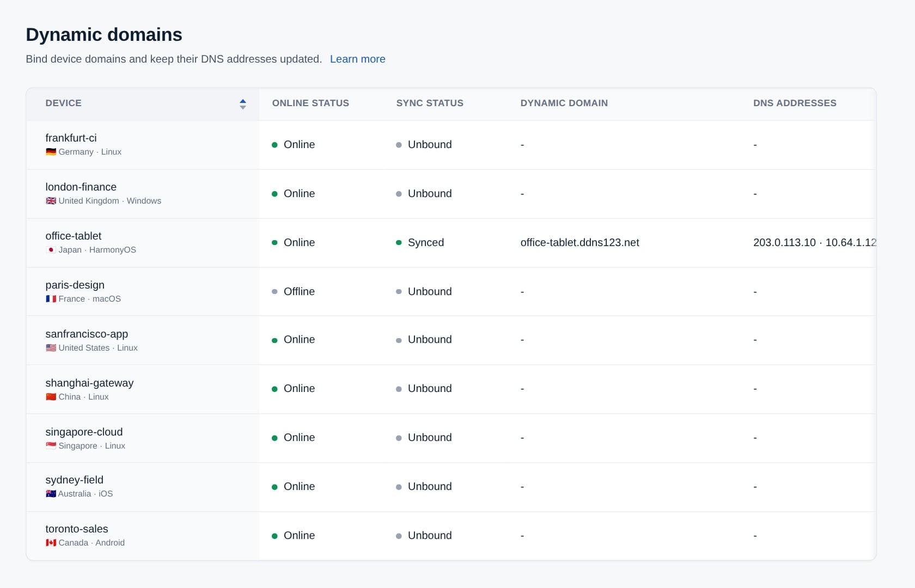This screenshot has height=588, width=915.
Task: Click the Dynamic Domain column header
Action: coord(564,103)
